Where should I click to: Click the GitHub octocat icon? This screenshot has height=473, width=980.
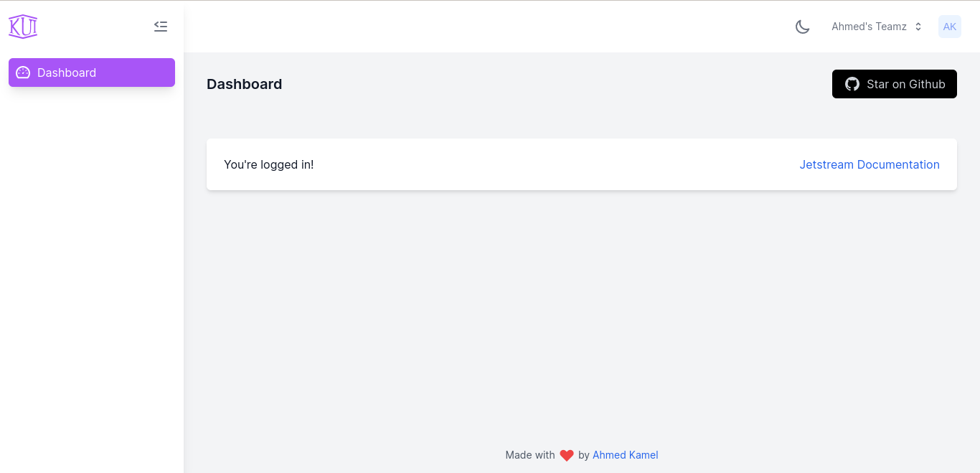[852, 84]
